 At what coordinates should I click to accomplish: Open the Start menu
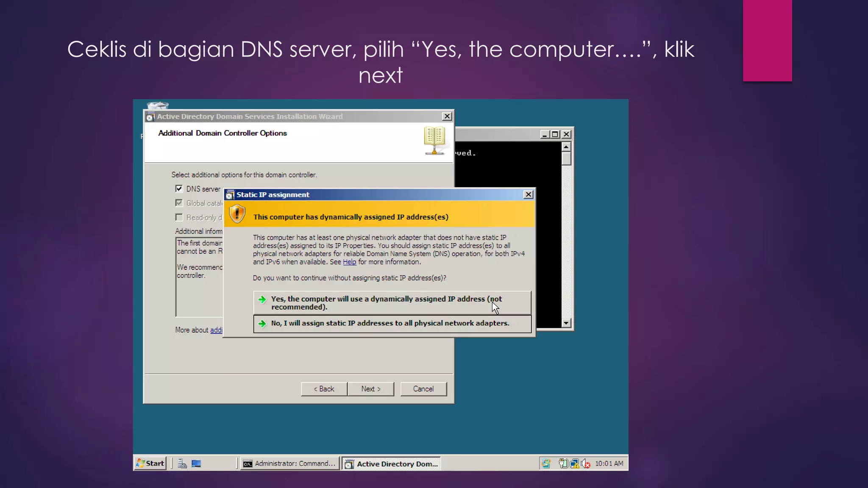pos(150,463)
